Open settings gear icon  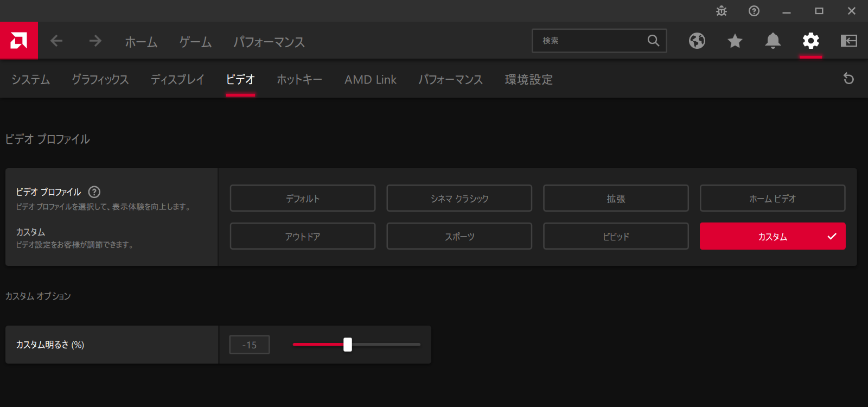(811, 41)
